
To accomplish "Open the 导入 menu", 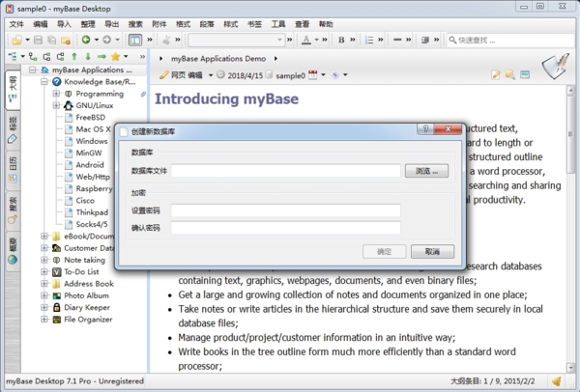I will tap(64, 24).
